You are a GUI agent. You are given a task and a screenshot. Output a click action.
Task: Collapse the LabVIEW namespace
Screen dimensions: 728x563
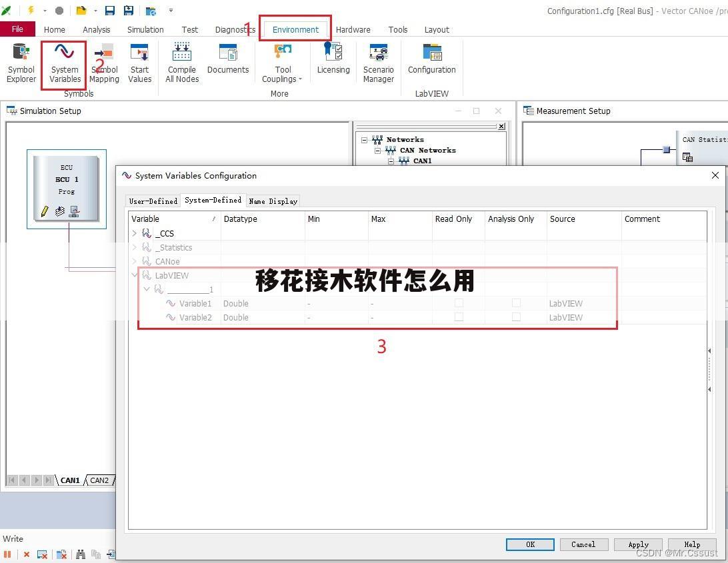click(x=135, y=275)
